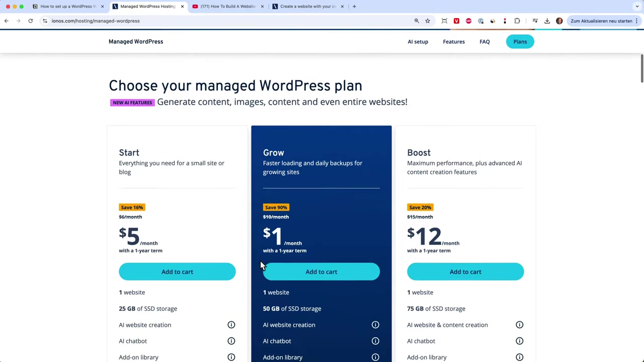Click the Boost plan heading

pos(419,153)
